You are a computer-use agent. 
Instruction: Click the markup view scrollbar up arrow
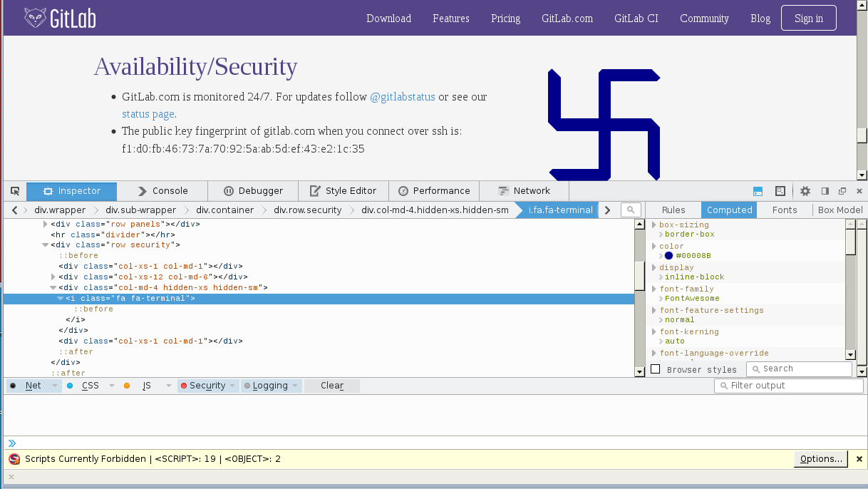pos(639,224)
